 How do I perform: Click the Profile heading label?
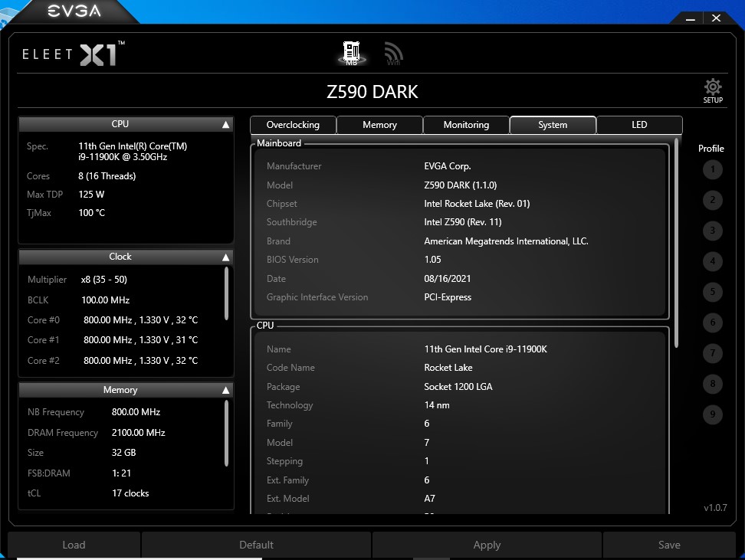click(711, 149)
